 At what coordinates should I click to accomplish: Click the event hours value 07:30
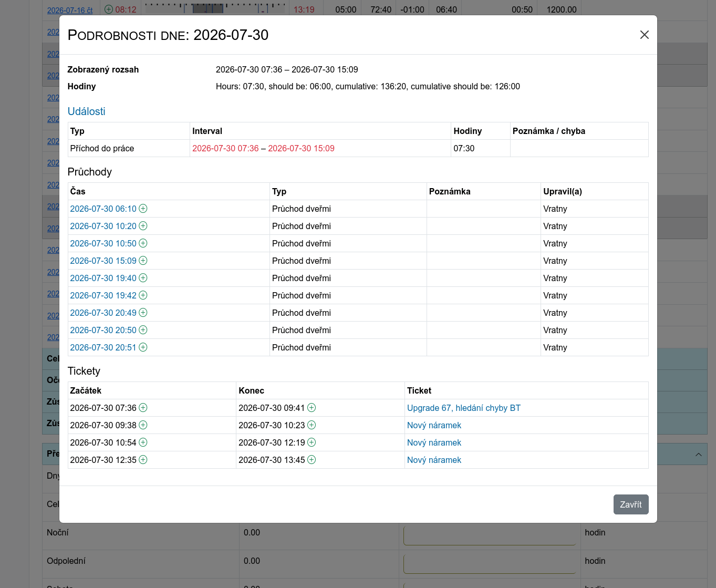click(x=464, y=148)
